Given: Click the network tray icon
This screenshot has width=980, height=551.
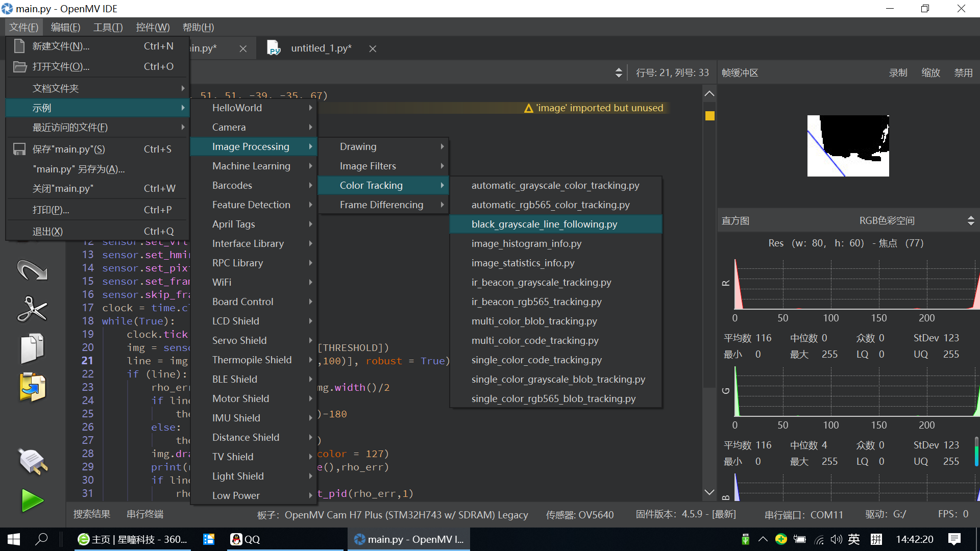Looking at the screenshot, I should point(819,539).
